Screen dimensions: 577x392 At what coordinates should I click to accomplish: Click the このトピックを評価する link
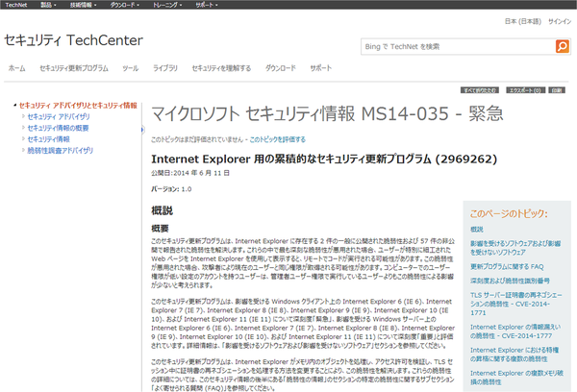278,139
